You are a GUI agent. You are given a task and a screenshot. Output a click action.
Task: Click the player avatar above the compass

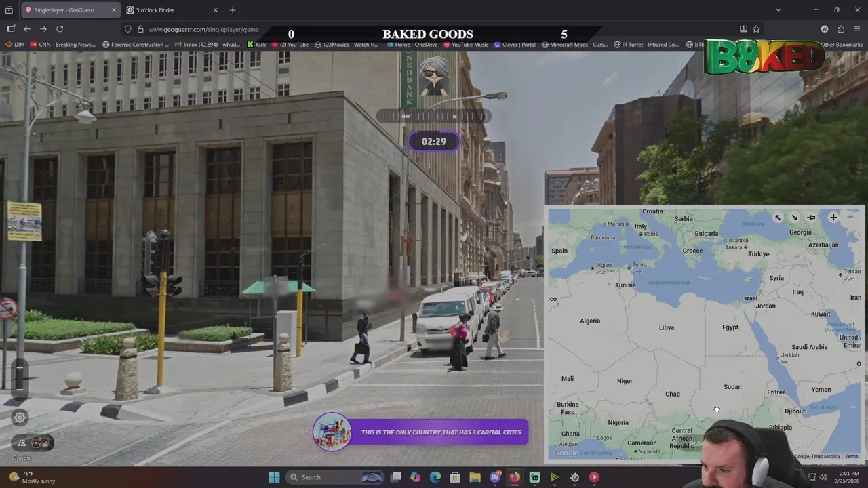coord(434,76)
